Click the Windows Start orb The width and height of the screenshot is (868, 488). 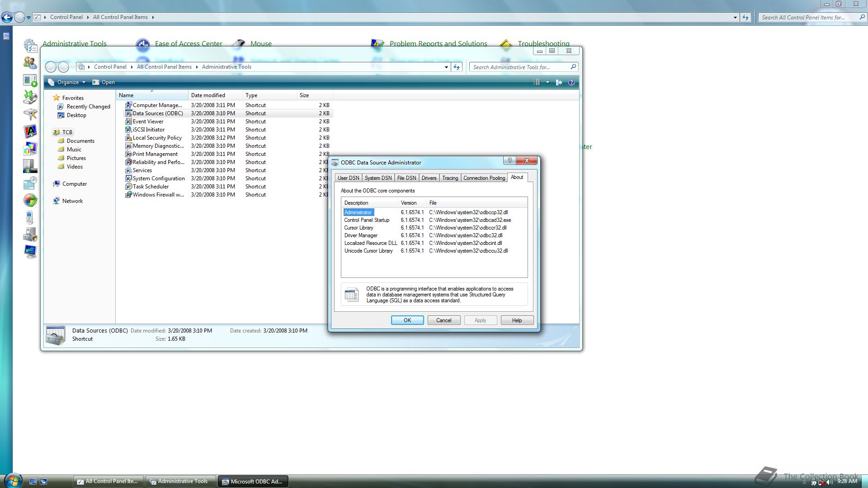(x=12, y=481)
